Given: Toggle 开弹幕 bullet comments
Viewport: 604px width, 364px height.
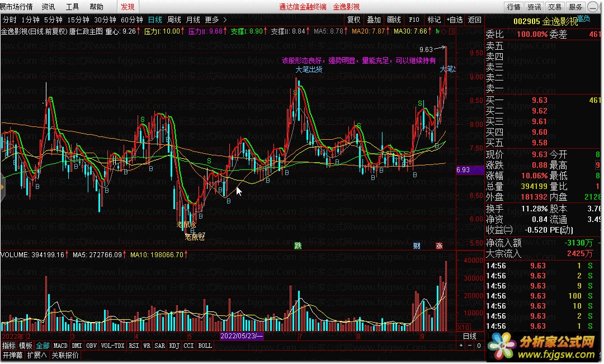Looking at the screenshot, I should [x=13, y=355].
